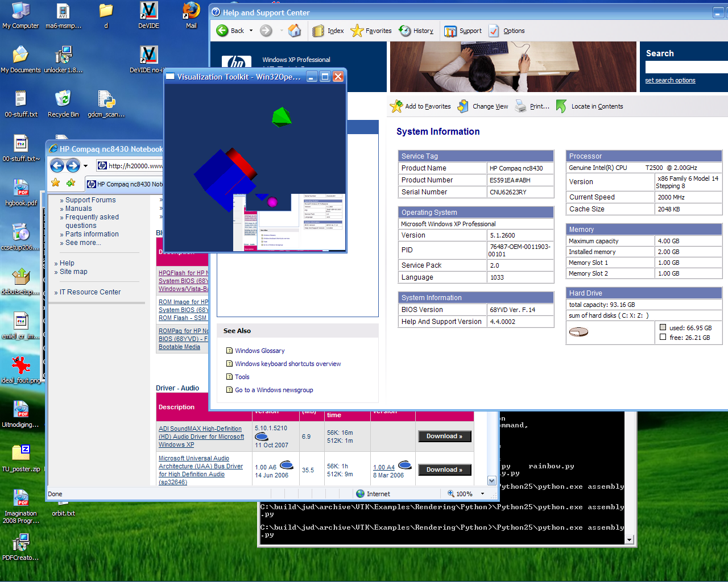Click Back in Help and Support Center
Viewport: 728px width, 582px height.
click(x=230, y=31)
